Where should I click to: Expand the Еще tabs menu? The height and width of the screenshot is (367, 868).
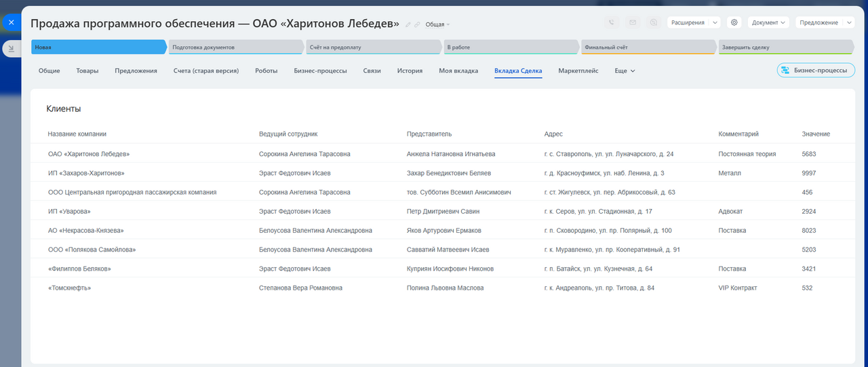coord(625,71)
